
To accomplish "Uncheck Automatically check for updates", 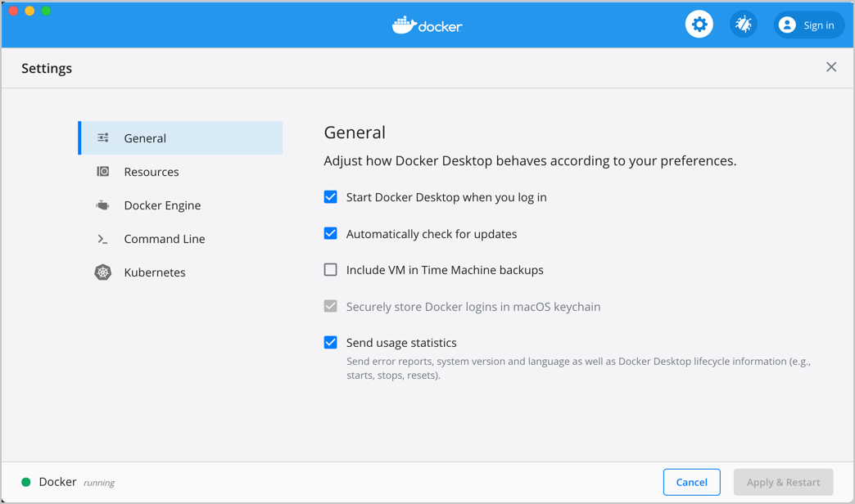I will [x=331, y=234].
